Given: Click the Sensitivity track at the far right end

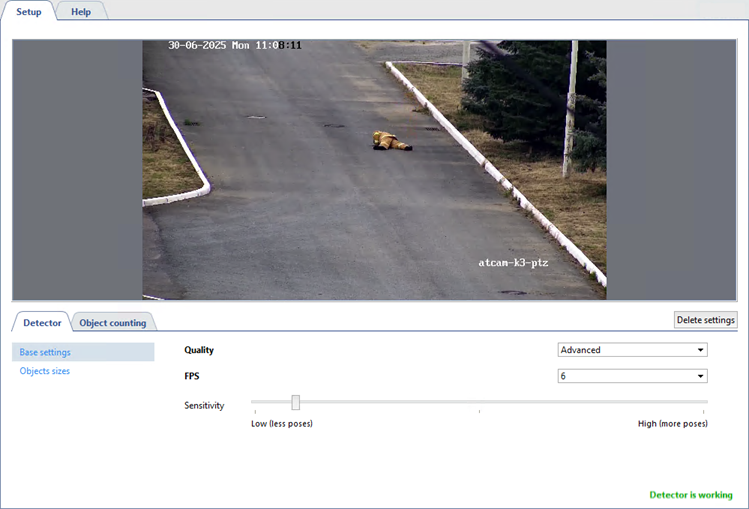Looking at the screenshot, I should (x=705, y=402).
